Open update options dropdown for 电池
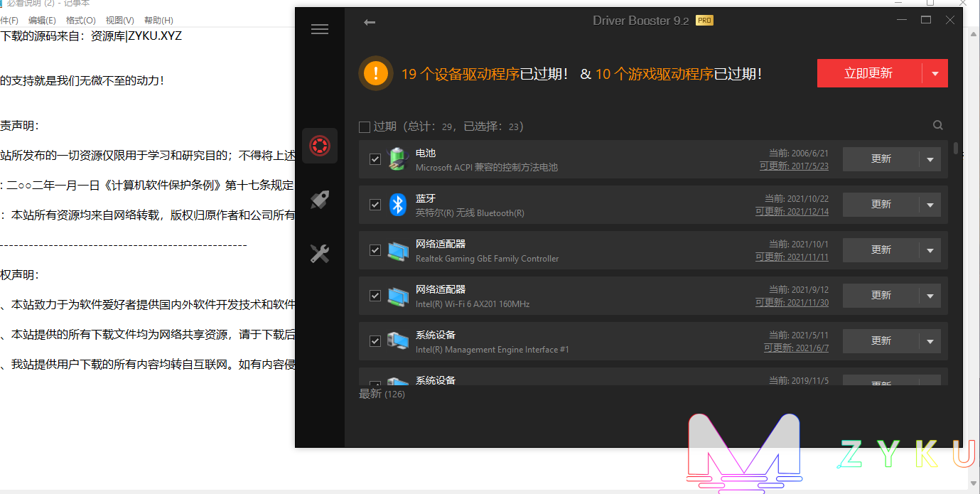Viewport: 980px width, 494px height. point(930,159)
